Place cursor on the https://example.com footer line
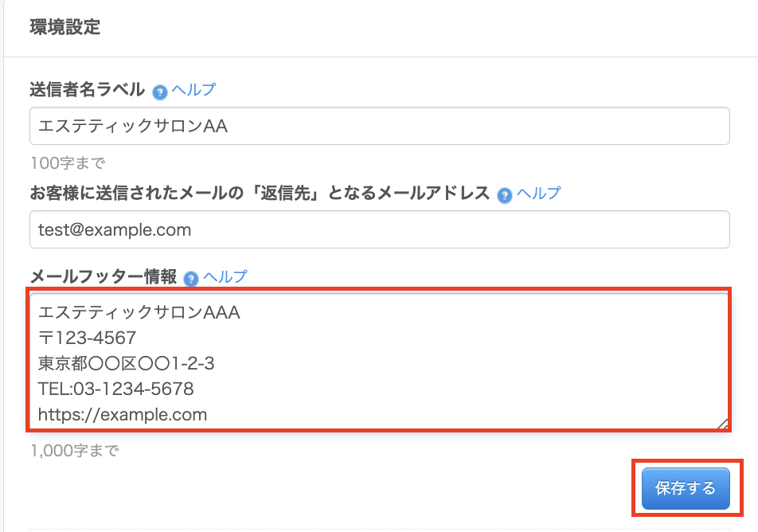 tap(123, 414)
